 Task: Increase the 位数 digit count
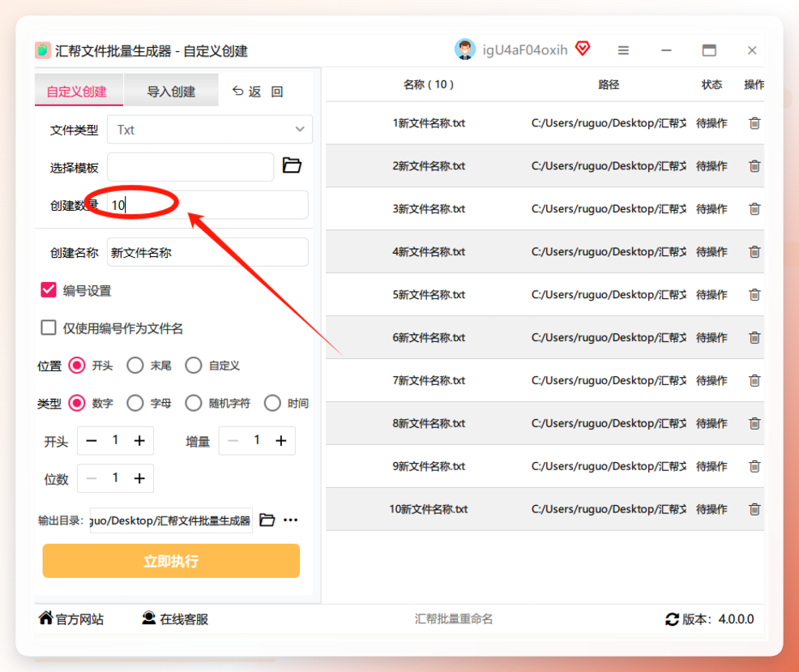pos(139,478)
